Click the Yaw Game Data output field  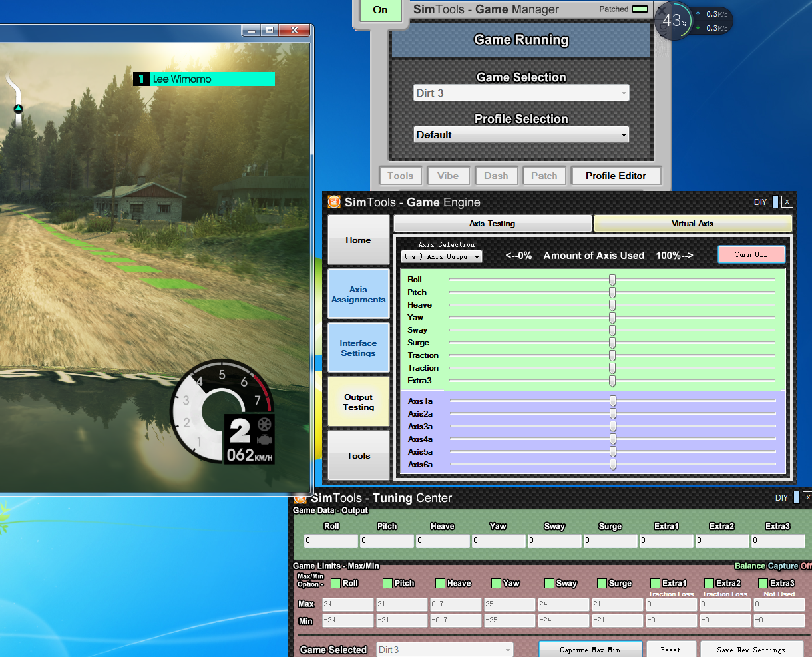(x=499, y=541)
